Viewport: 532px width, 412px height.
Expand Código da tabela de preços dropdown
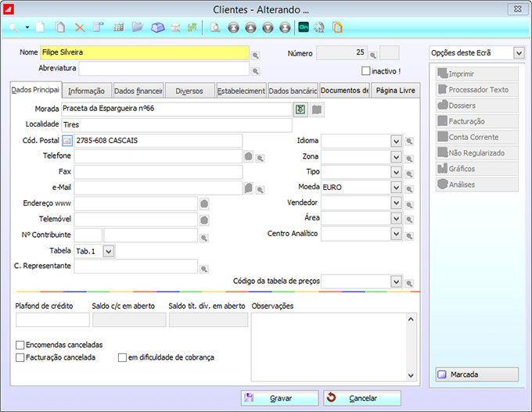[397, 281]
